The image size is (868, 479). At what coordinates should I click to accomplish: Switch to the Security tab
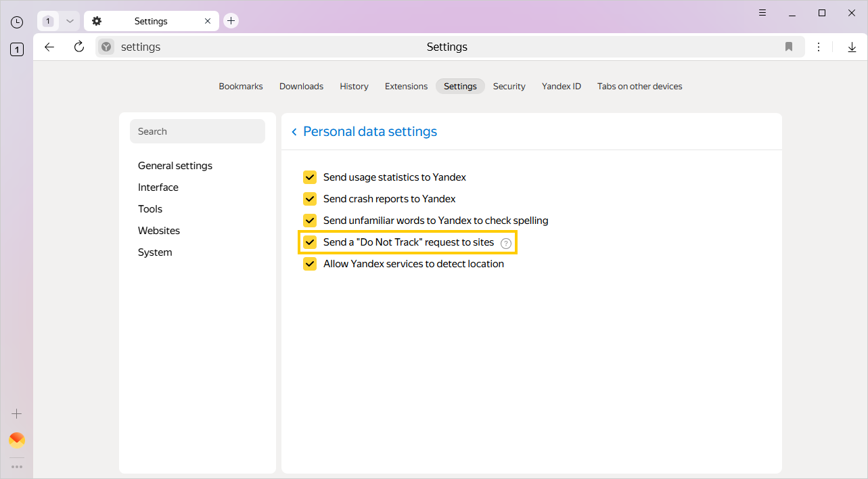point(509,87)
